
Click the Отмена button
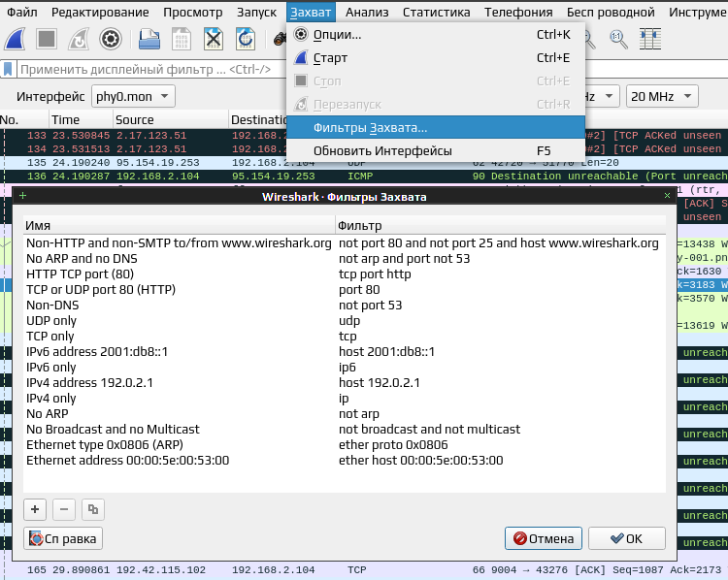pyautogui.click(x=544, y=538)
